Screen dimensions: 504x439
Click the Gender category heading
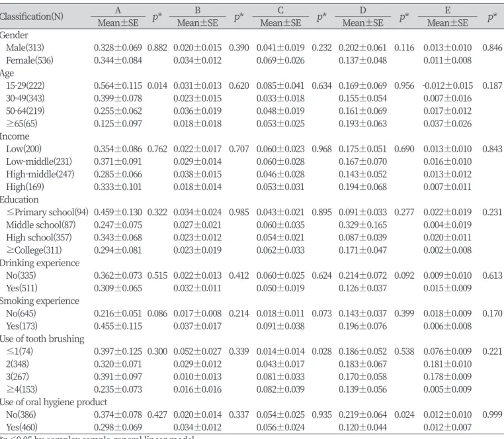14,34
